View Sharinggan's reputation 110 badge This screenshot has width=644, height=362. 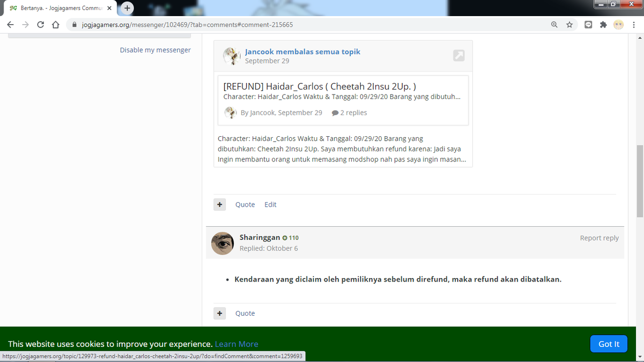(290, 238)
